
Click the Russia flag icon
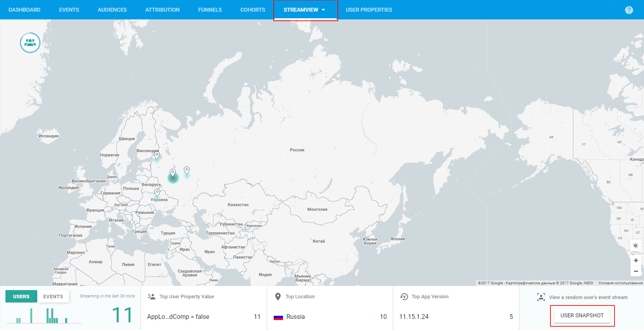point(278,317)
